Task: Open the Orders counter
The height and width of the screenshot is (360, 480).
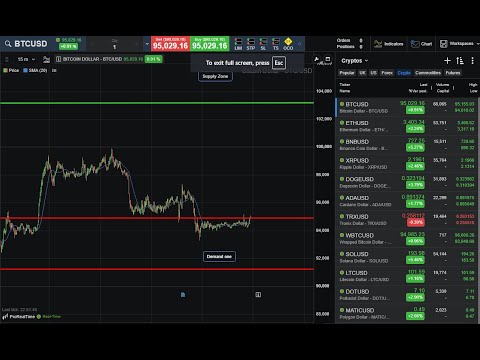Action: [350, 40]
